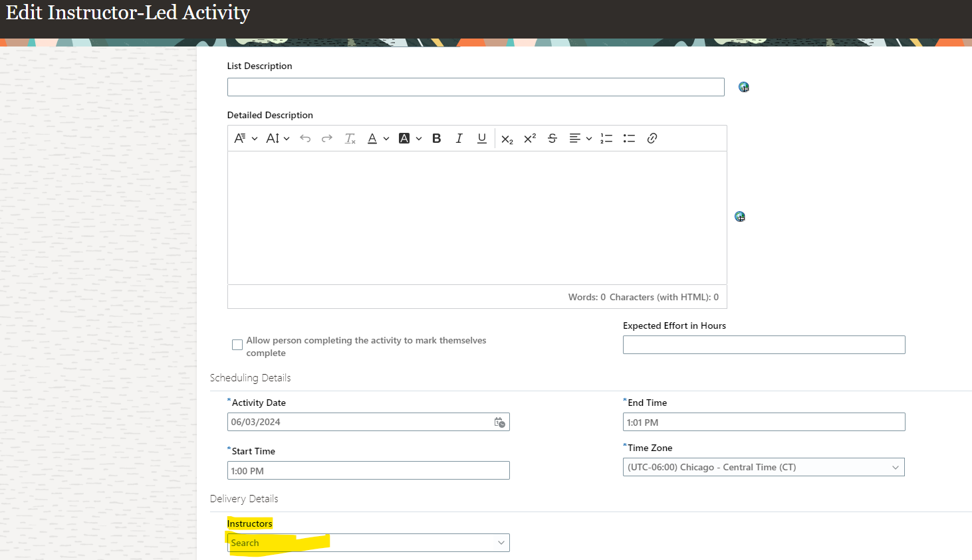The width and height of the screenshot is (972, 560).
Task: Clear formatting with the remove format icon
Action: (x=350, y=138)
